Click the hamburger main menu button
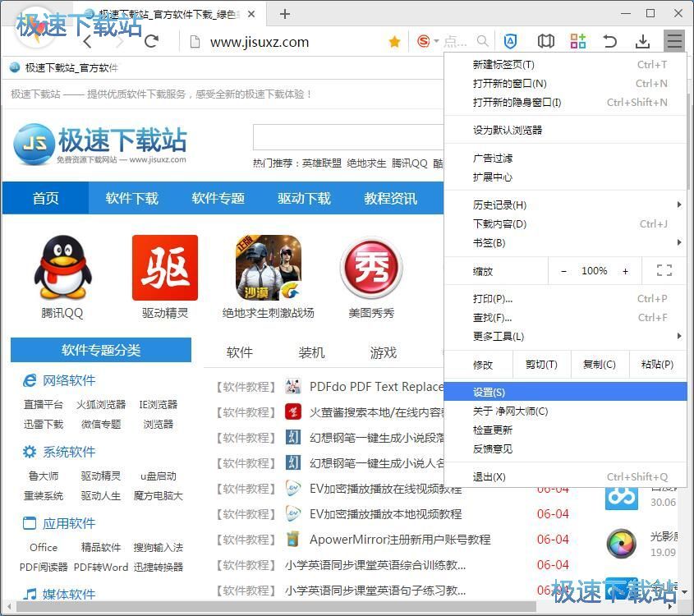The image size is (694, 616). click(x=674, y=41)
